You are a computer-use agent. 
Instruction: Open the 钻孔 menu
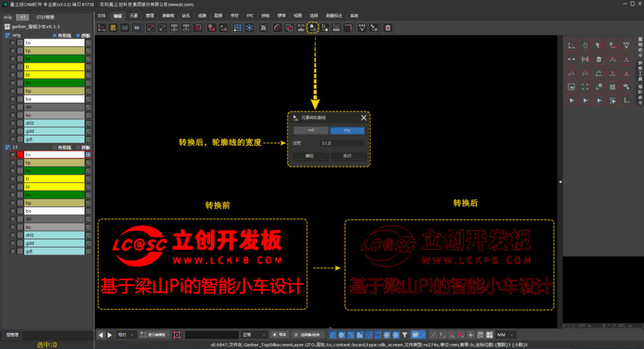[x=186, y=15]
